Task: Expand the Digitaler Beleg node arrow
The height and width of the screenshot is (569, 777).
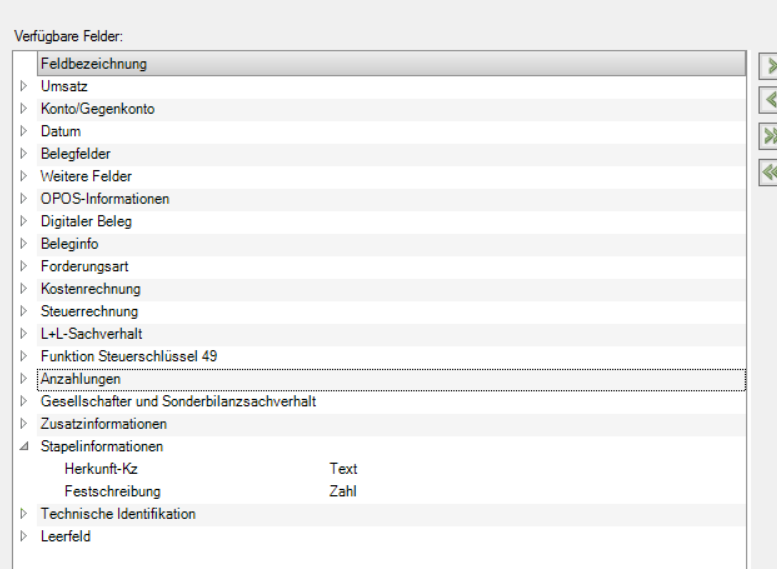Action: pos(23,221)
